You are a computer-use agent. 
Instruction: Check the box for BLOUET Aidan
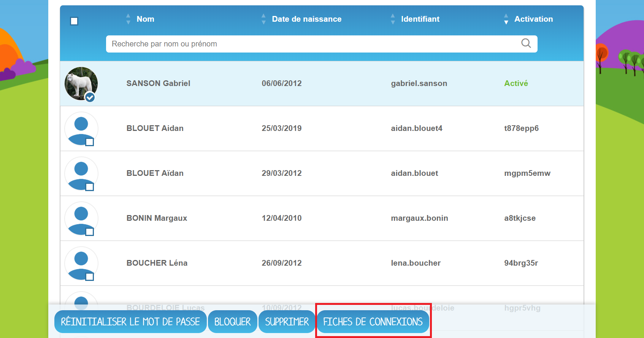click(x=90, y=142)
